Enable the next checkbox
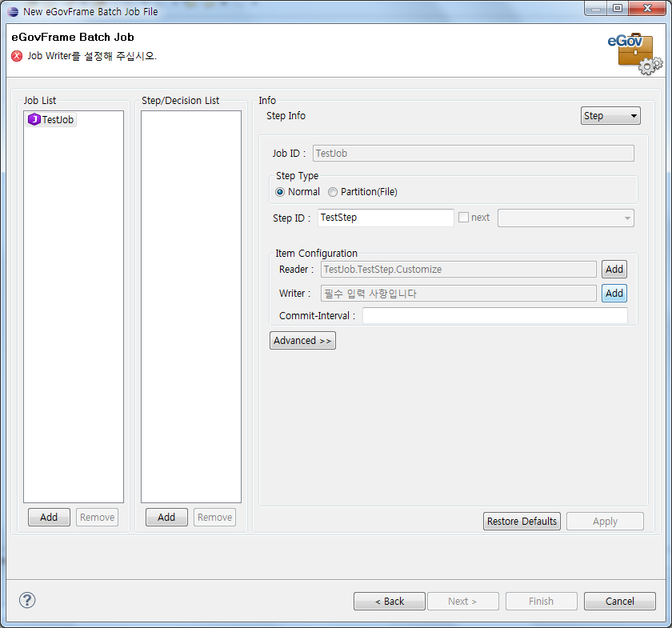The width and height of the screenshot is (672, 628). [463, 217]
